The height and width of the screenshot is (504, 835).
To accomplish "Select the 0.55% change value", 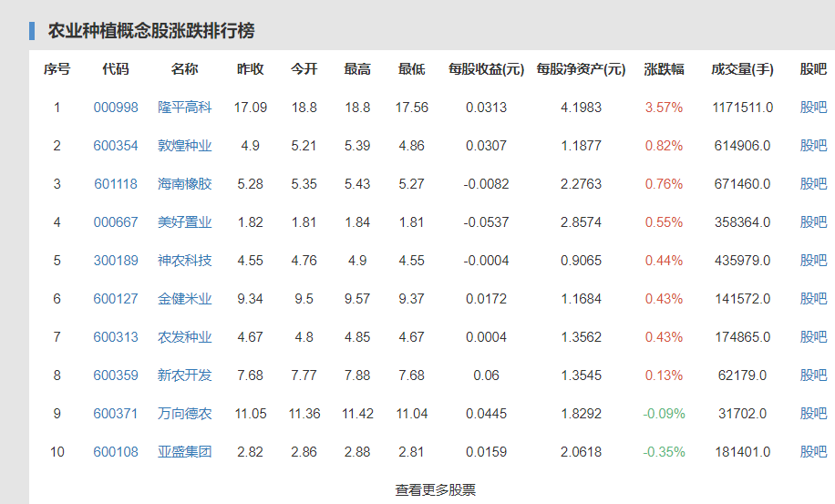I will tap(664, 222).
